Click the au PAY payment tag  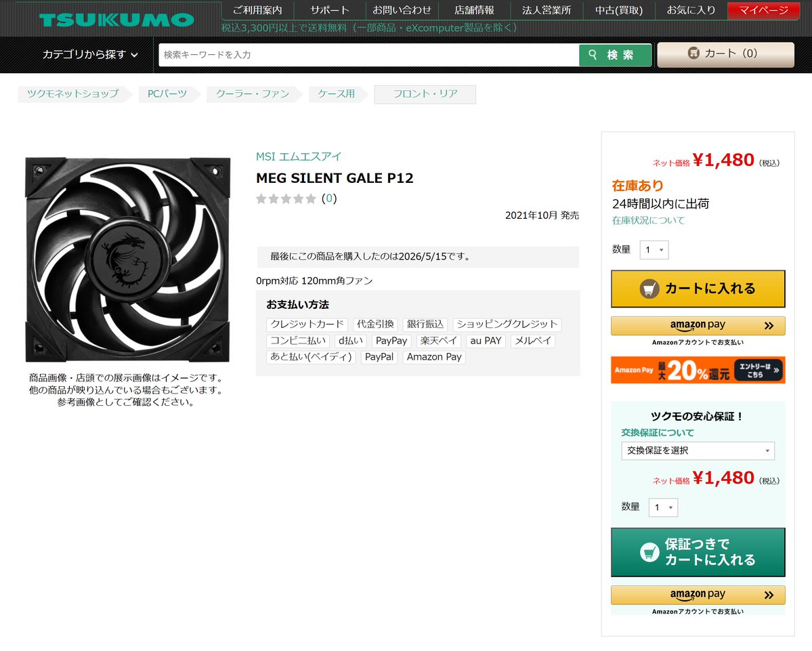coord(486,341)
